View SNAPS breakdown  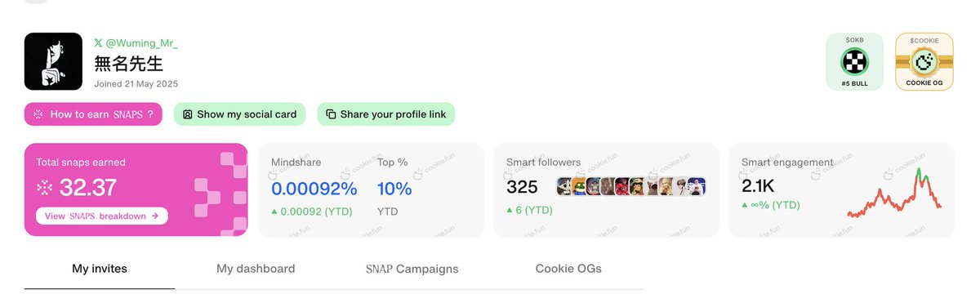pos(102,216)
